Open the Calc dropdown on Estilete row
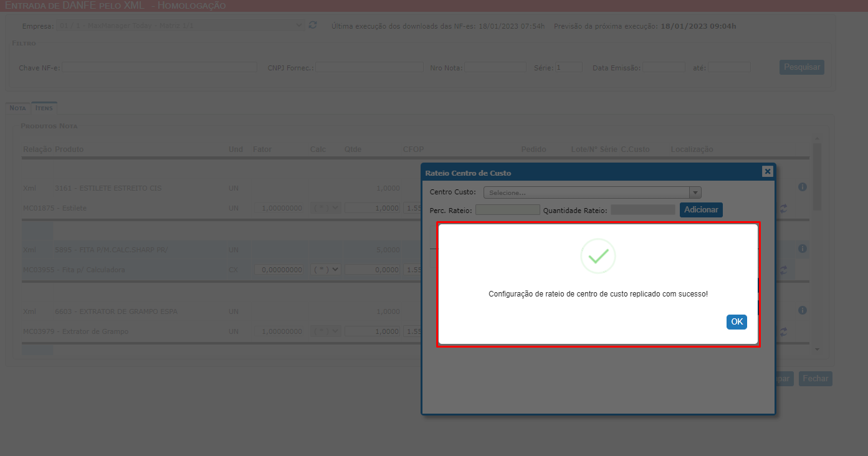This screenshot has height=456, width=868. click(325, 208)
